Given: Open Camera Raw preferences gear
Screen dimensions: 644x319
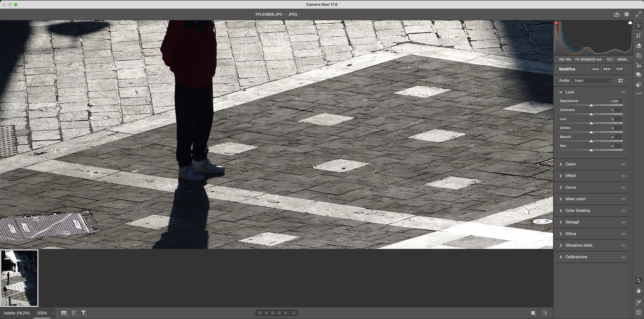Looking at the screenshot, I should [626, 14].
